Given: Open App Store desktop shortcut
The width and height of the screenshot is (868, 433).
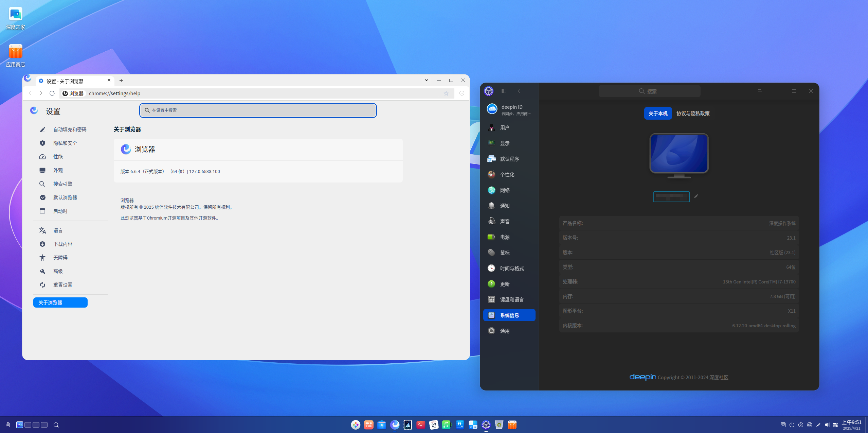Looking at the screenshot, I should pos(15,55).
